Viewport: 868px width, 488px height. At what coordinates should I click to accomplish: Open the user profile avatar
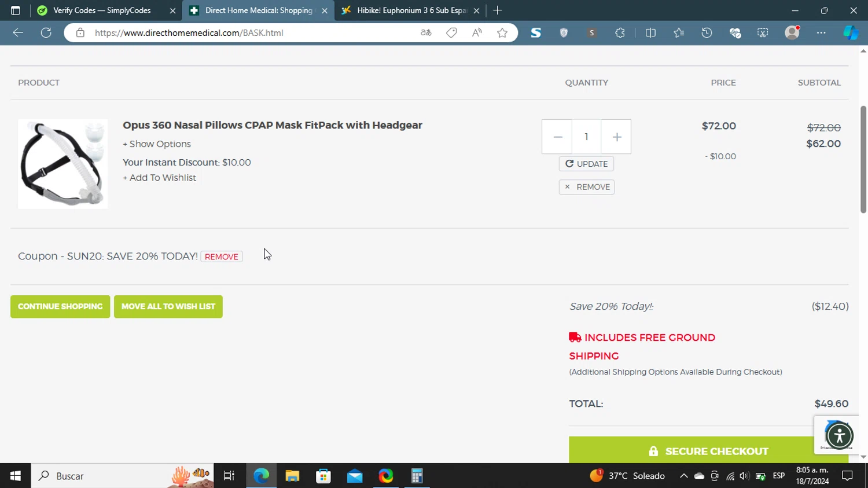(792, 32)
